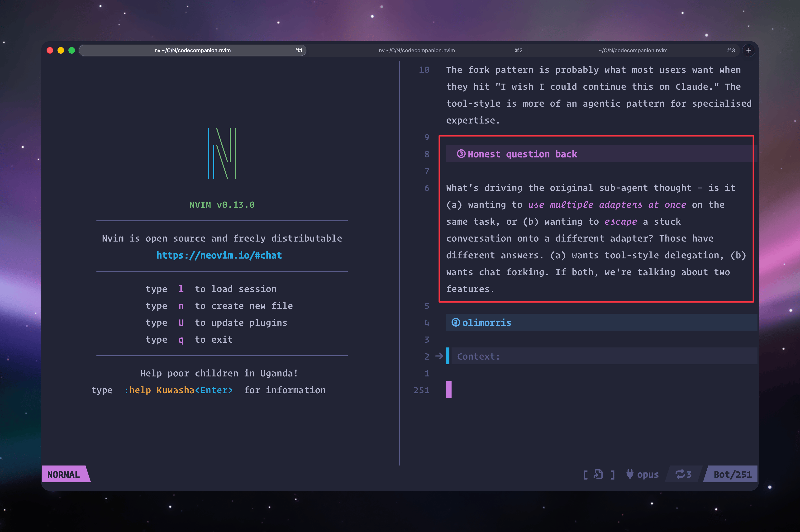Click the ':help Kuwasha' command text
The image size is (800, 532).
pos(159,390)
